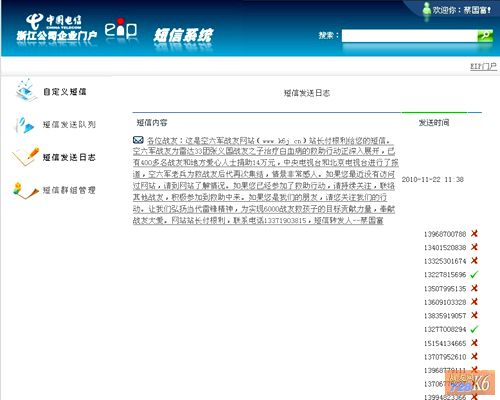Screen dimensions: 500x400
Task: Click red X status beside 13507995135
Action: pyautogui.click(x=474, y=288)
